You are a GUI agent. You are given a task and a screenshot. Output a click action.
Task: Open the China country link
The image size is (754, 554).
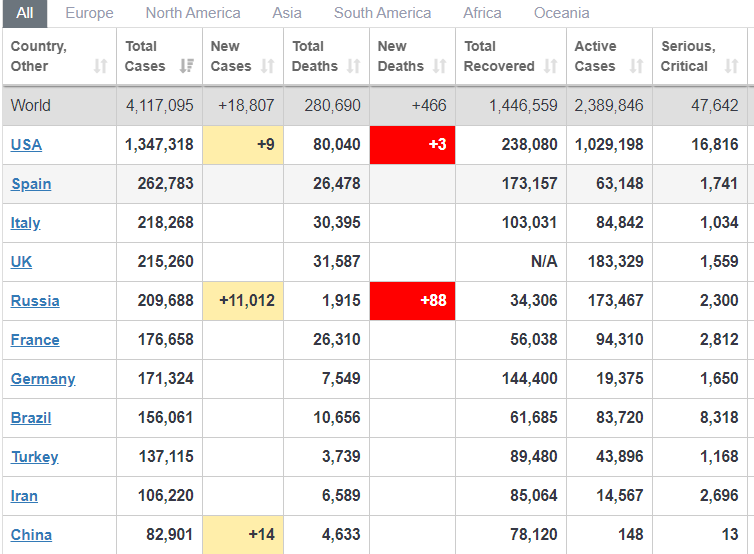[31, 535]
